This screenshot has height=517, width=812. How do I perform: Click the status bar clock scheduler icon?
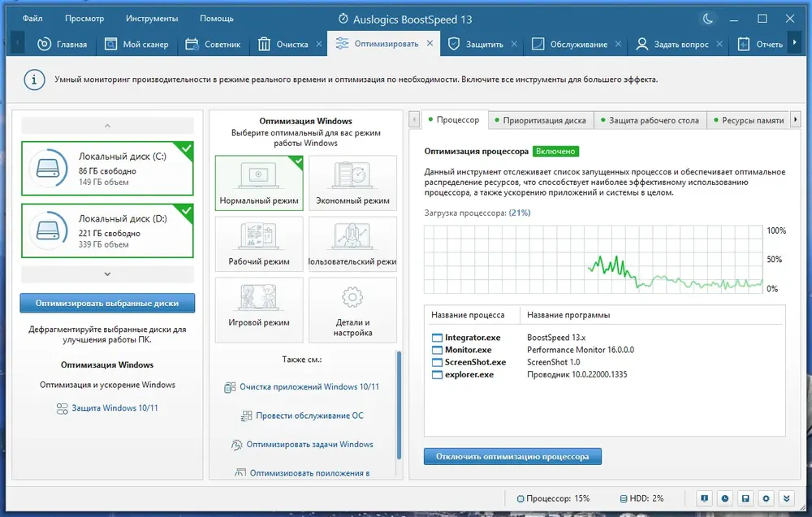pos(725,498)
